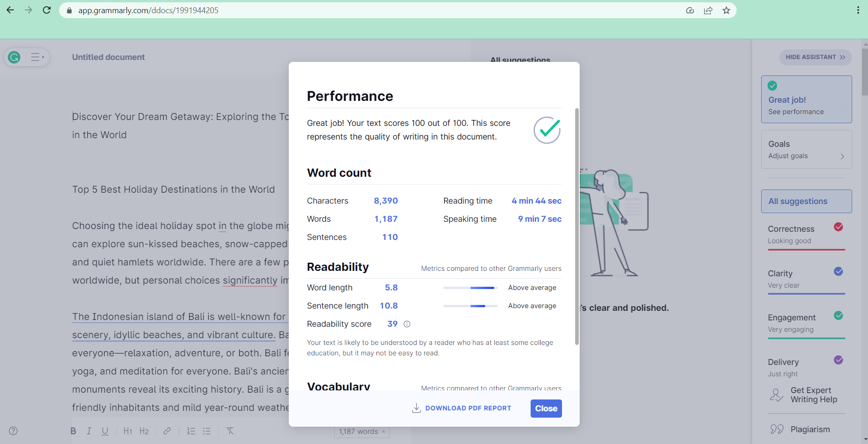The image size is (868, 444).
Task: Reload the page
Action: [46, 10]
